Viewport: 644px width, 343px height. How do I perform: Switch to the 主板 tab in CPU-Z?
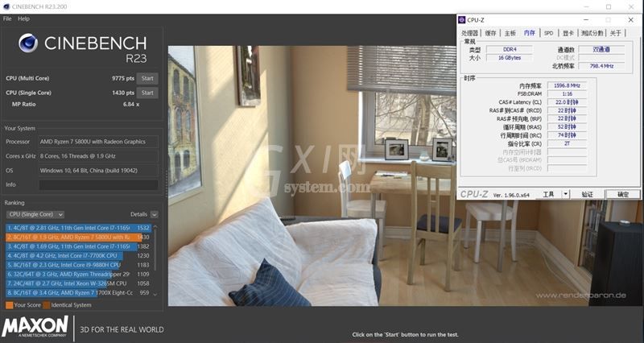[x=510, y=33]
